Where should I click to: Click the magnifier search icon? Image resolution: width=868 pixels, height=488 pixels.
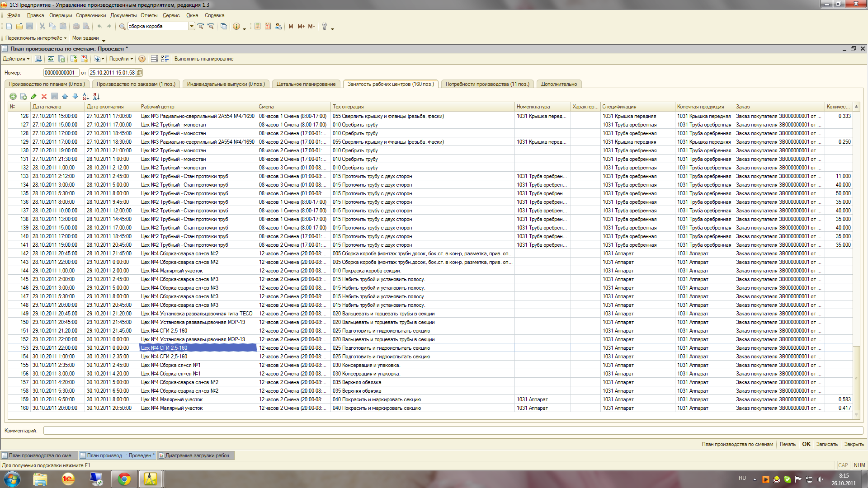pos(122,26)
